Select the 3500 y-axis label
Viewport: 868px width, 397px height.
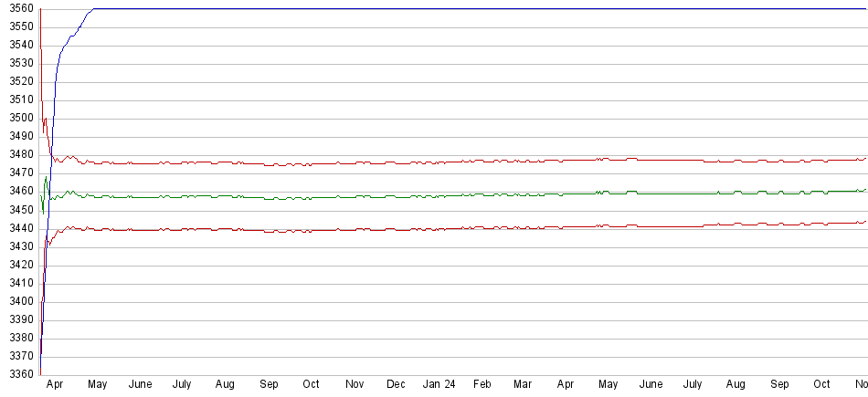pyautogui.click(x=18, y=119)
